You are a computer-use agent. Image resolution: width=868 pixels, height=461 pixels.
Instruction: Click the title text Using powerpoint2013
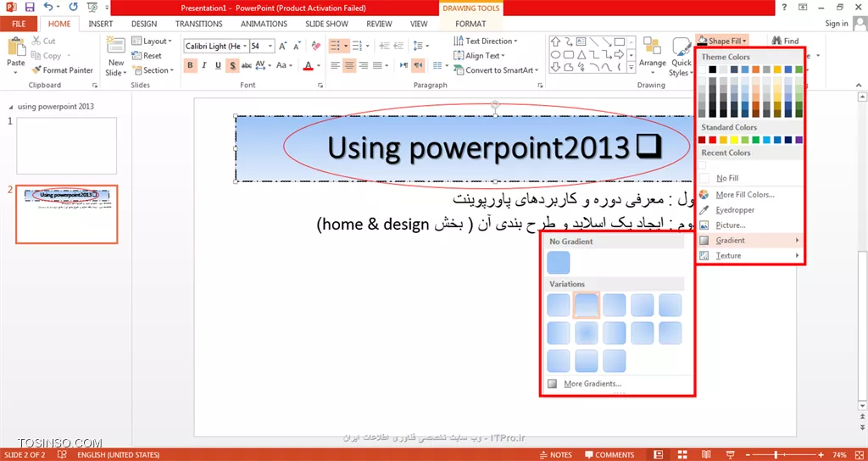tap(478, 147)
